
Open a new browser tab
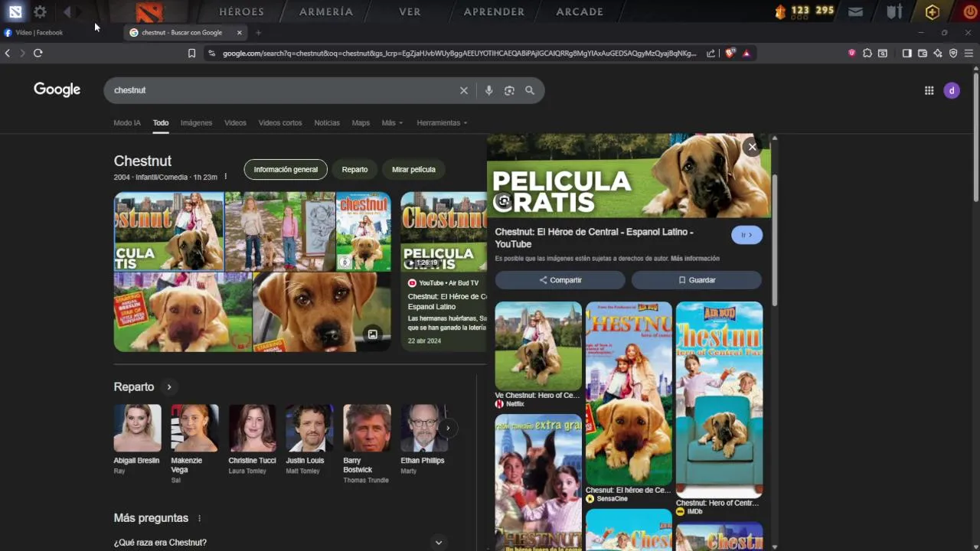258,33
